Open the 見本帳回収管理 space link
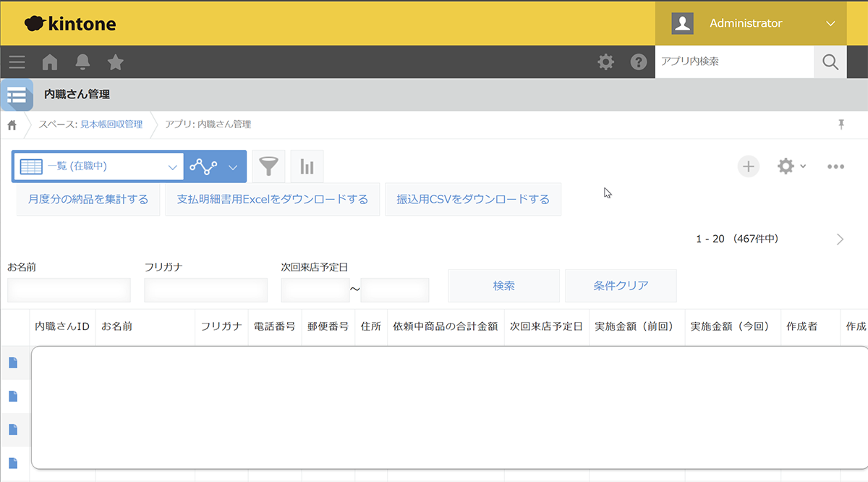 click(111, 124)
